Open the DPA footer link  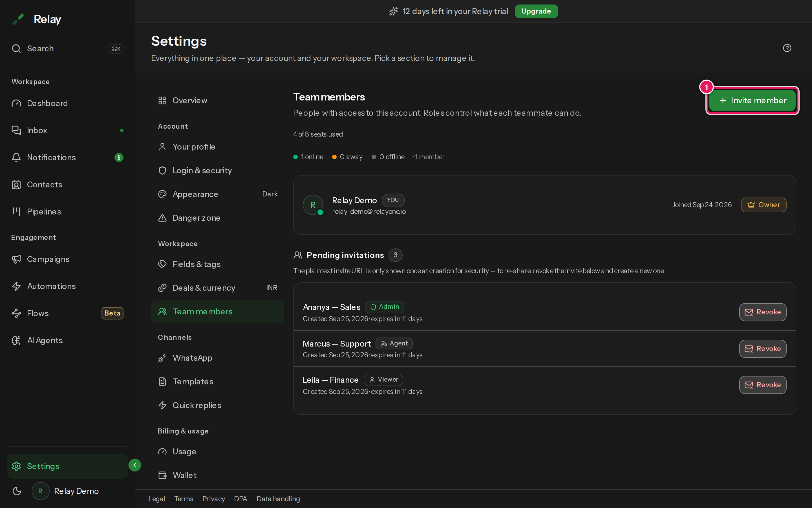coord(240,499)
